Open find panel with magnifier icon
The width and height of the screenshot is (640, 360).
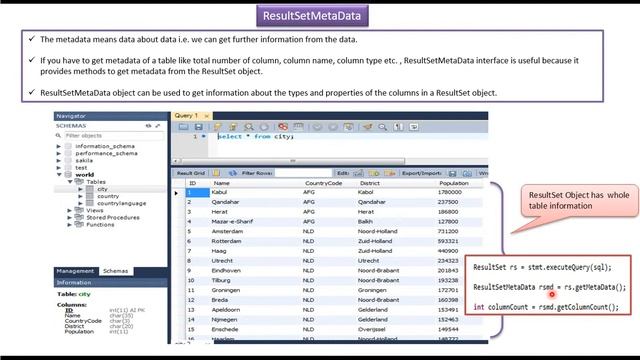pos(382,127)
